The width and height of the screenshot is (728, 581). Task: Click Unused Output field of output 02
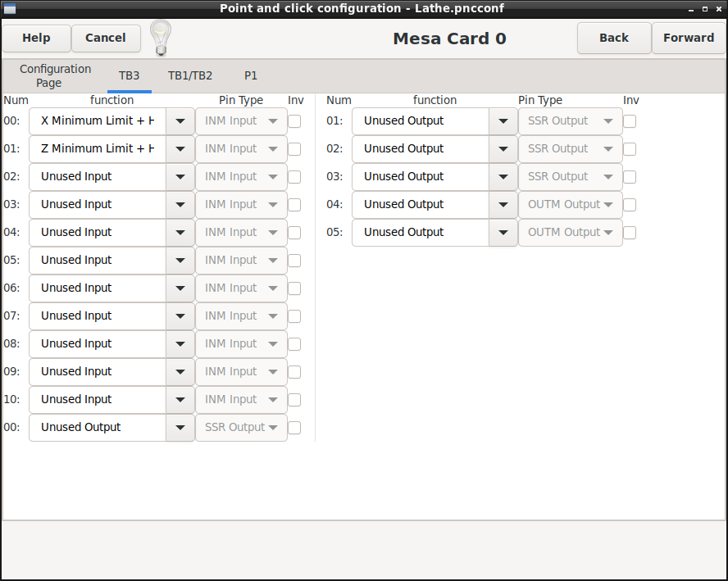[421, 149]
